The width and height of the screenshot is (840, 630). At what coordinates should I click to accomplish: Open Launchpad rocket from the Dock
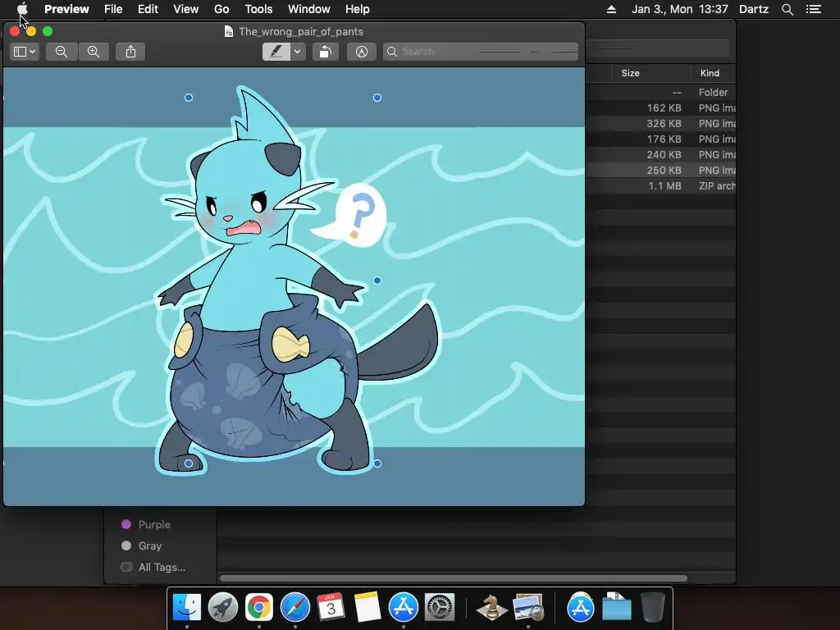[223, 608]
